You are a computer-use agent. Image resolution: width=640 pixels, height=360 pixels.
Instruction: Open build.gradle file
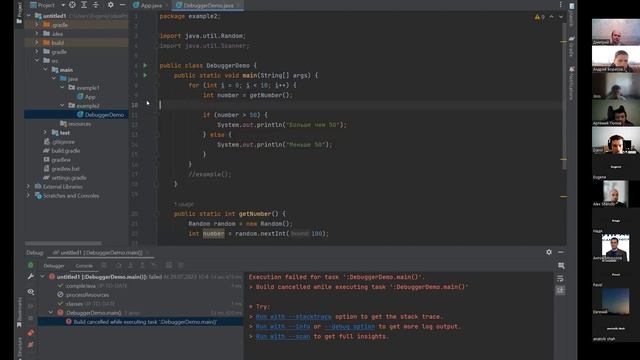click(x=62, y=151)
